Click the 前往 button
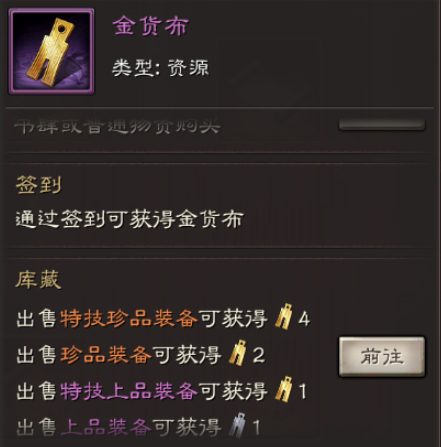 click(x=382, y=357)
